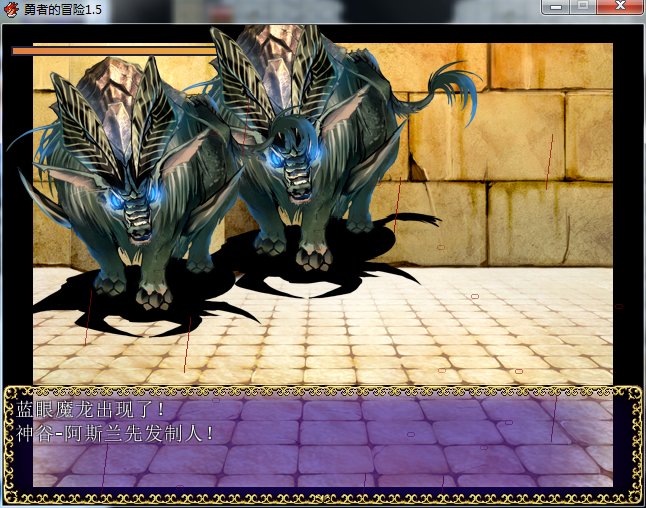Viewport: 646px width, 508px height.
Task: Maximize the game window
Action: [x=583, y=6]
